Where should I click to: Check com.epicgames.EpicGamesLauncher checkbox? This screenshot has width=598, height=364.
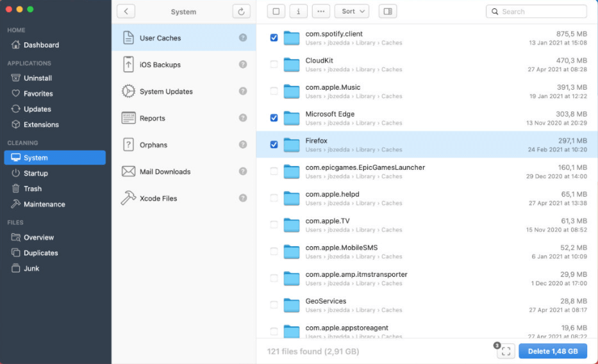[274, 170]
